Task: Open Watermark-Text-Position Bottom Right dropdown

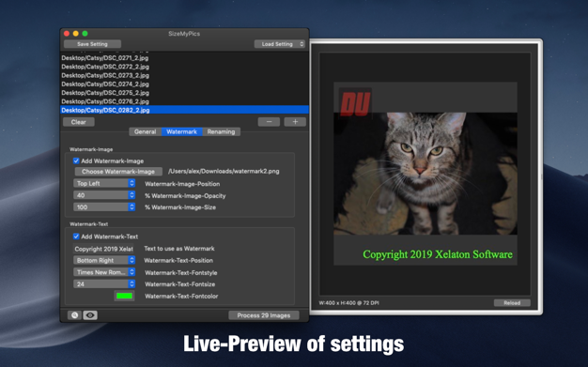Action: click(x=104, y=260)
